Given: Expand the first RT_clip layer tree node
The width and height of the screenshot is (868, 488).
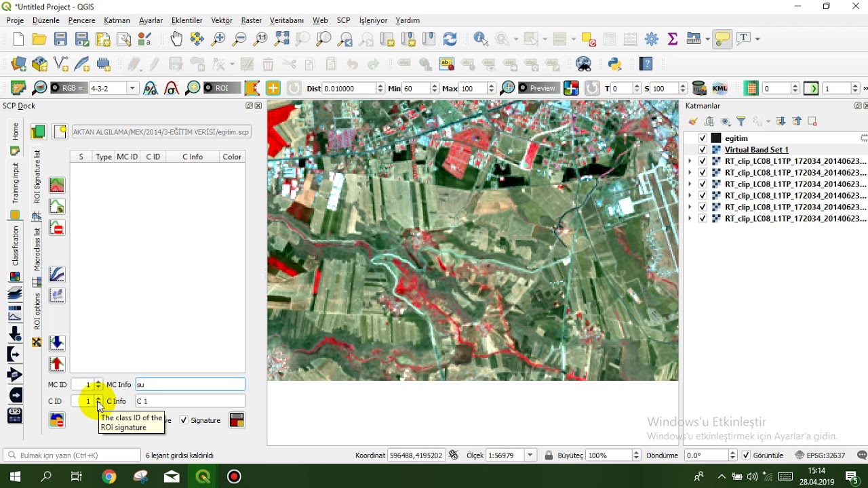Looking at the screenshot, I should pos(690,161).
